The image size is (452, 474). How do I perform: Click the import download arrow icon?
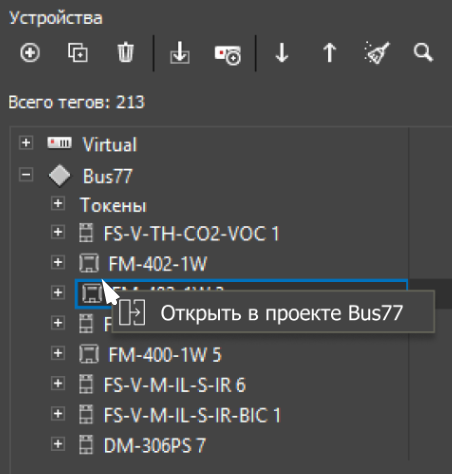[x=180, y=53]
